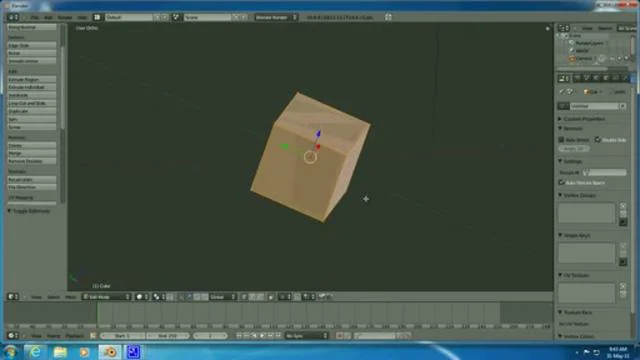Click the Subdivide tool button

[x=32, y=95]
